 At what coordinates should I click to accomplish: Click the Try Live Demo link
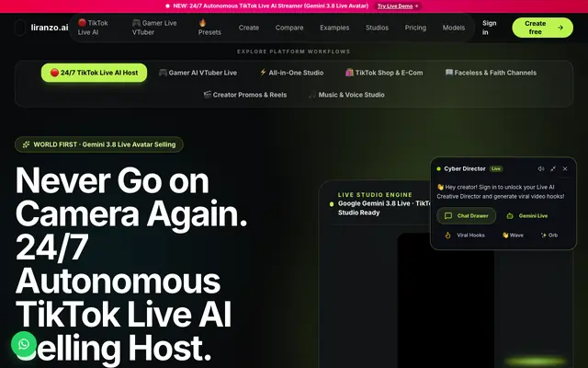pyautogui.click(x=398, y=6)
